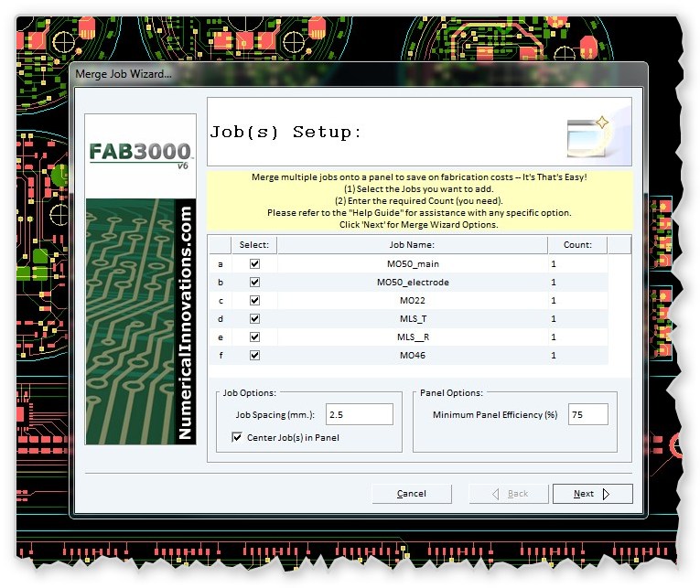Click the Count cell for MO22
This screenshot has width=700, height=588.
[577, 300]
